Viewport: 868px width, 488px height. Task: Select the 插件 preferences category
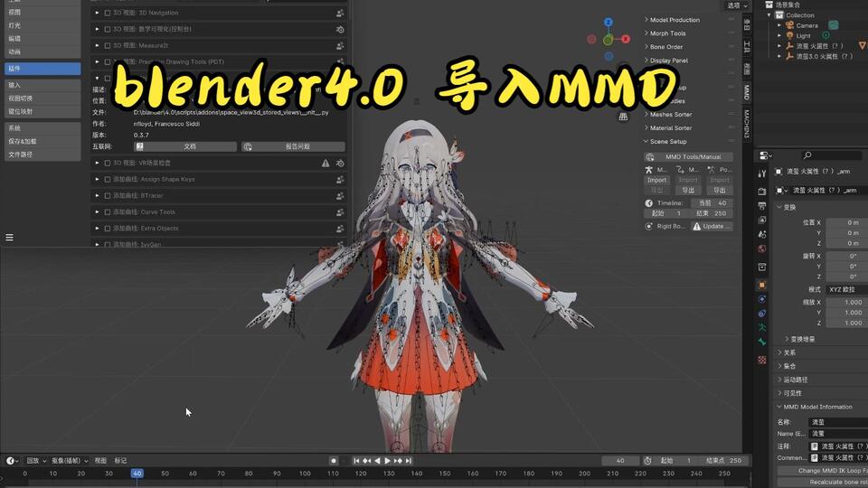click(x=42, y=69)
